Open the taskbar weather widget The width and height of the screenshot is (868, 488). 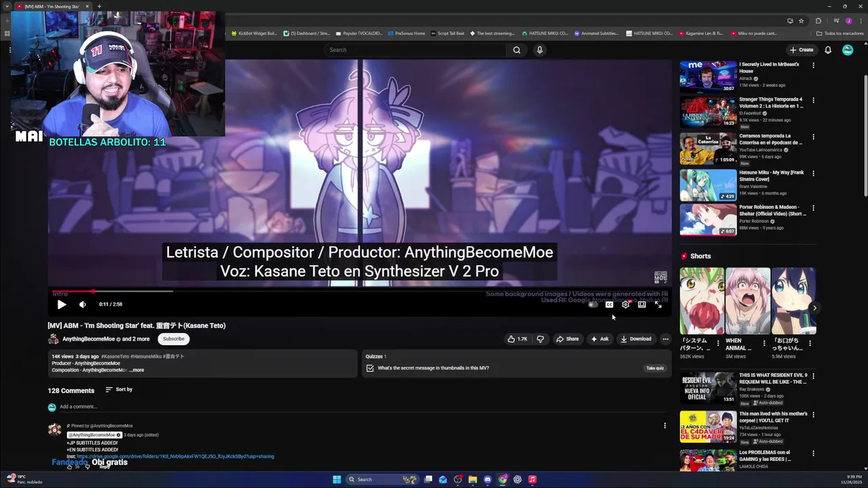point(24,479)
